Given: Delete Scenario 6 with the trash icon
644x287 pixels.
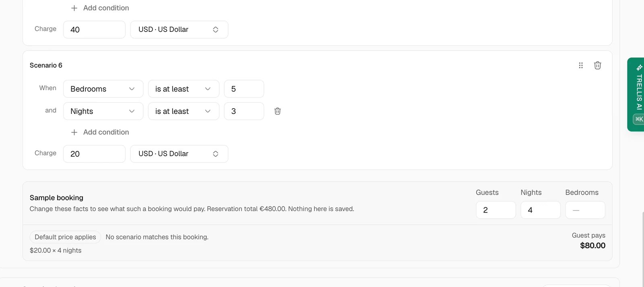Looking at the screenshot, I should point(597,65).
